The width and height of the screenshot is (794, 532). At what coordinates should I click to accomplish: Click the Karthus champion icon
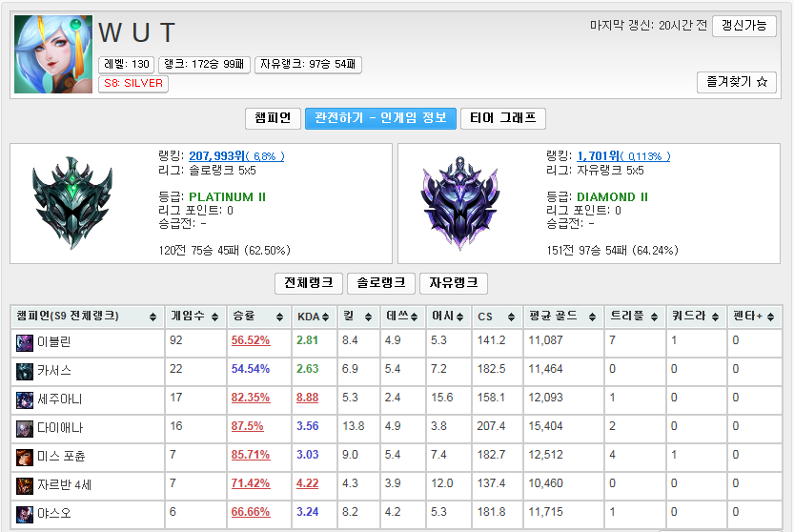click(x=25, y=372)
